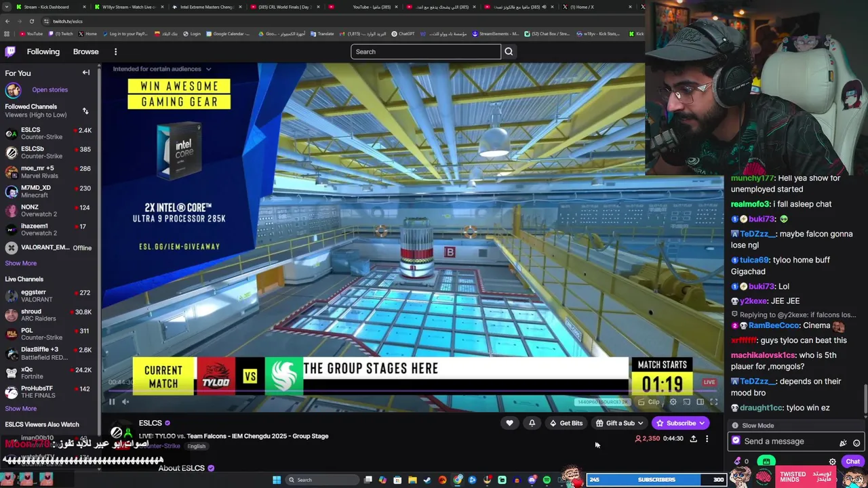The image size is (868, 488).
Task: Click the English language tag
Action: tap(197, 446)
